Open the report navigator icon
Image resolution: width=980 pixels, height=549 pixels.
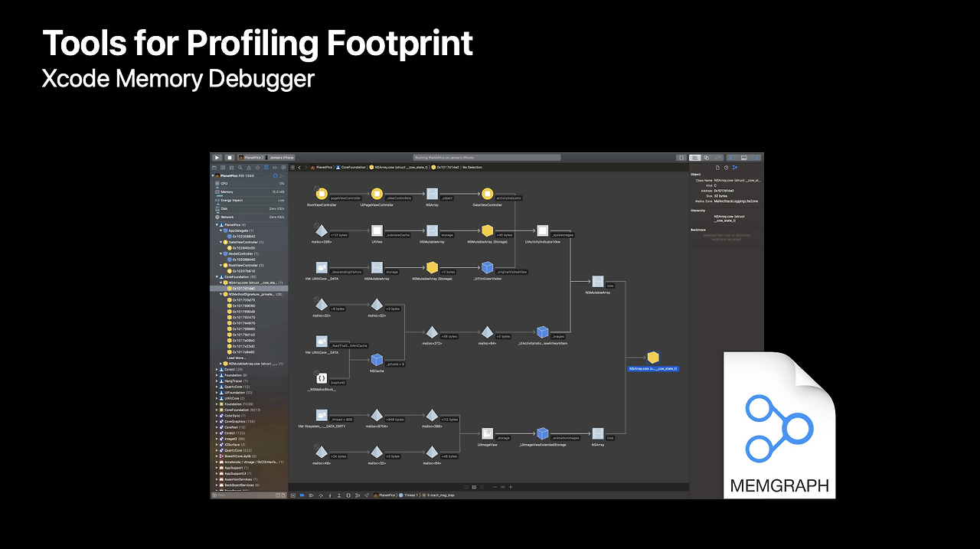coord(283,167)
